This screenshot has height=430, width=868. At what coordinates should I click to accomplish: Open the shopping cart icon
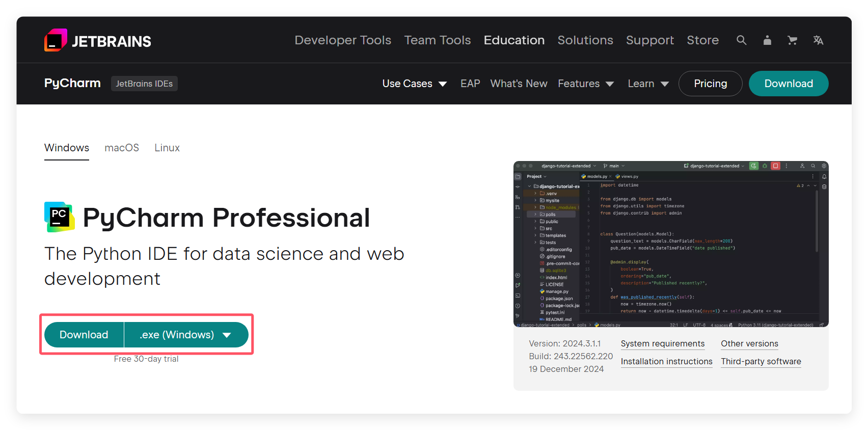[x=793, y=40]
